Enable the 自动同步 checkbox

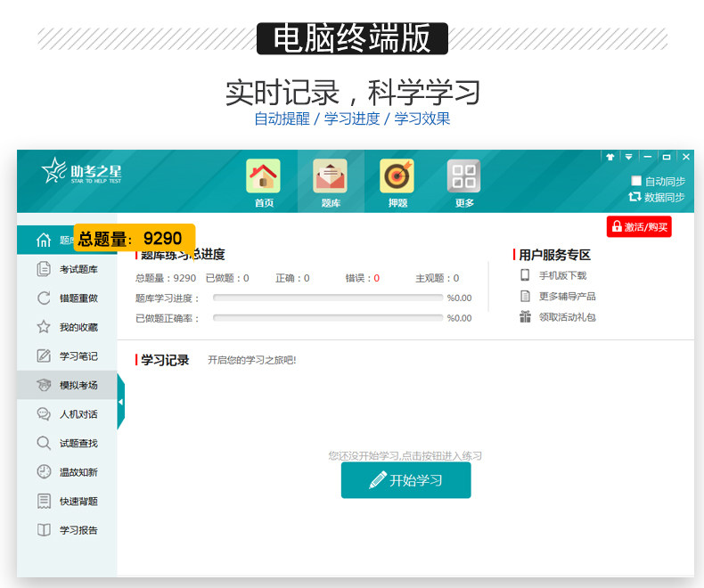point(635,181)
